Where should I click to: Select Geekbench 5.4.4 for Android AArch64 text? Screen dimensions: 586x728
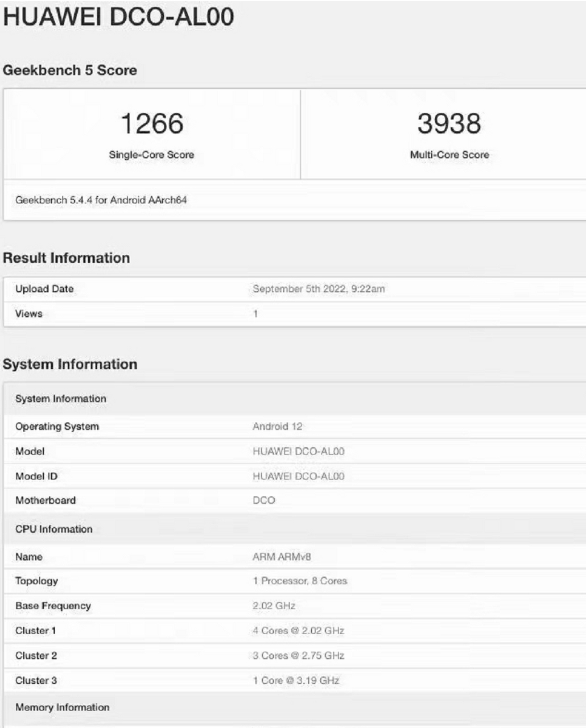101,200
